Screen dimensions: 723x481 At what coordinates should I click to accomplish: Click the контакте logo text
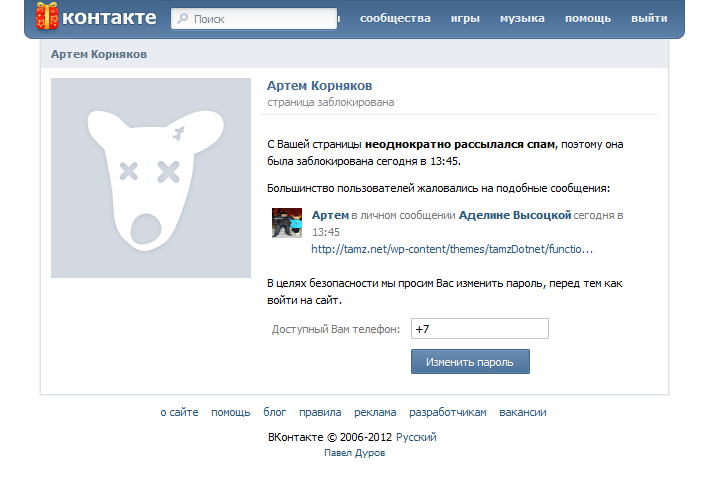(x=109, y=18)
